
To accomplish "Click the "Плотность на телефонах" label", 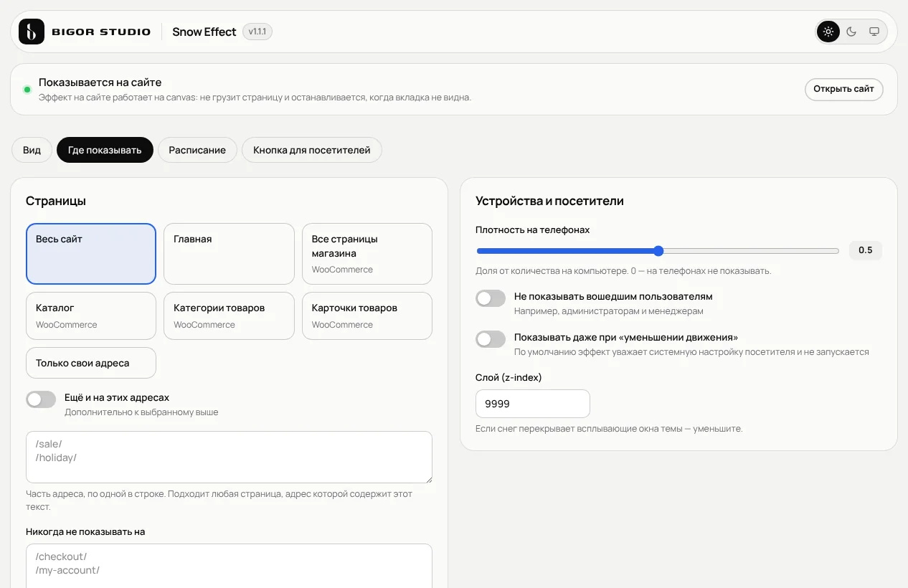I will pos(533,230).
